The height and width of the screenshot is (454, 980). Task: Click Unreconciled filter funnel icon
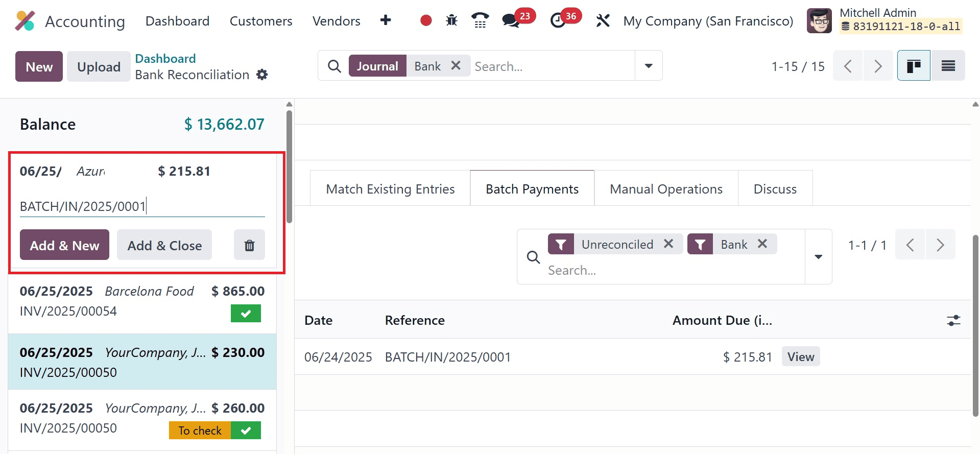click(x=561, y=244)
